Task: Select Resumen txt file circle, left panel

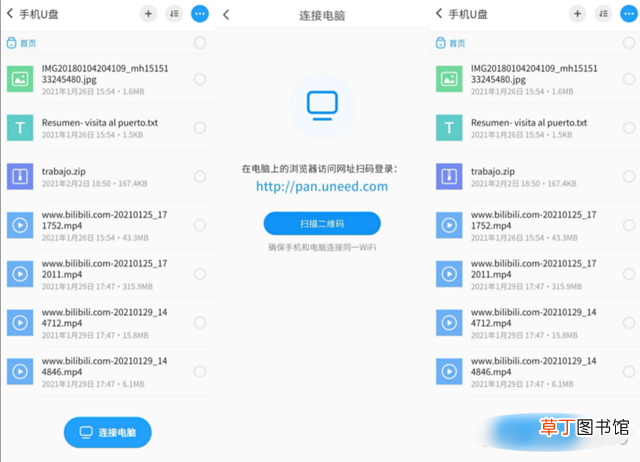Action: point(200,128)
